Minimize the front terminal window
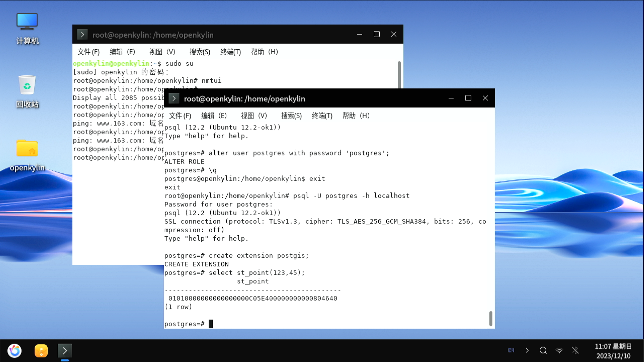Image resolution: width=644 pixels, height=362 pixels. tap(451, 98)
